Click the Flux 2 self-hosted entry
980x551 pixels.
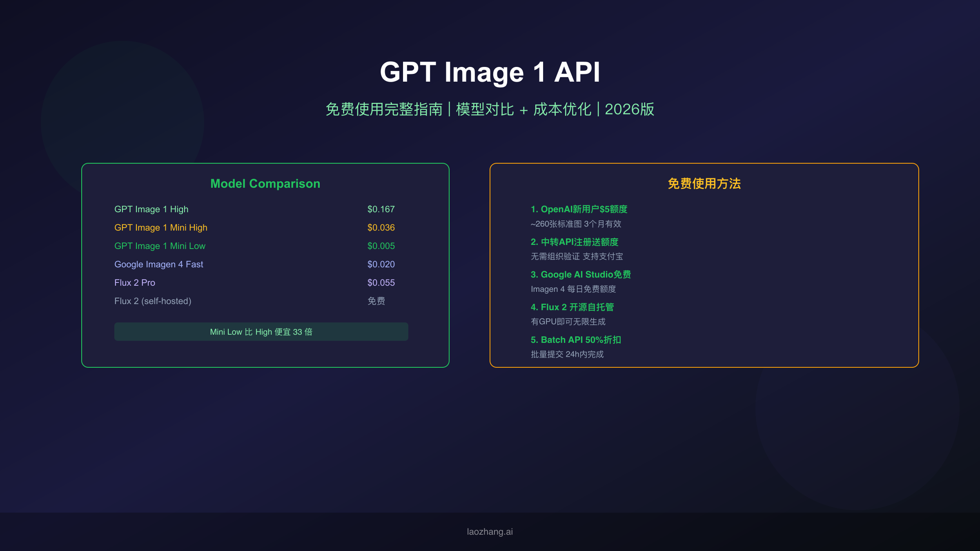point(153,301)
